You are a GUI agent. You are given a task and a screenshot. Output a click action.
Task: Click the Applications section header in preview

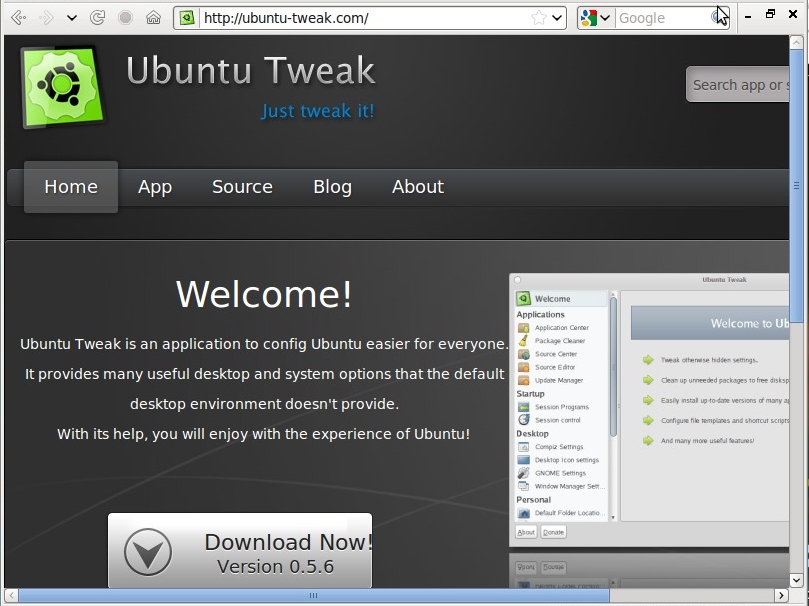click(x=540, y=315)
